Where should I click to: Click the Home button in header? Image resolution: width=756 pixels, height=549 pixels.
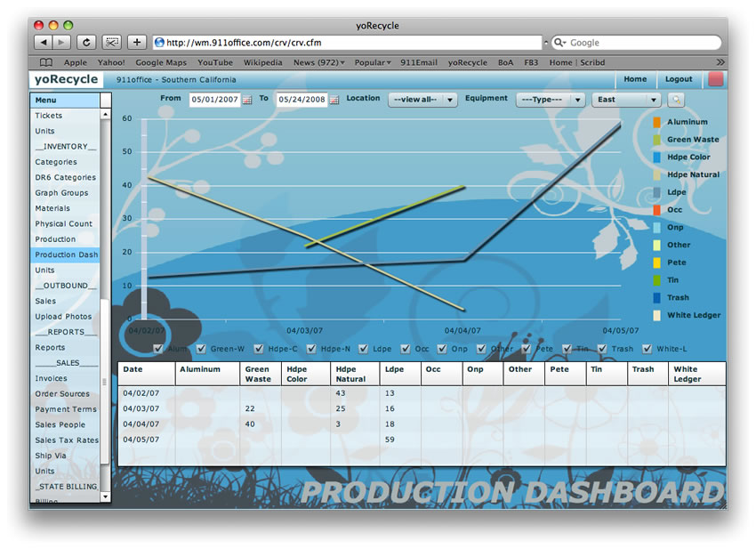click(635, 79)
